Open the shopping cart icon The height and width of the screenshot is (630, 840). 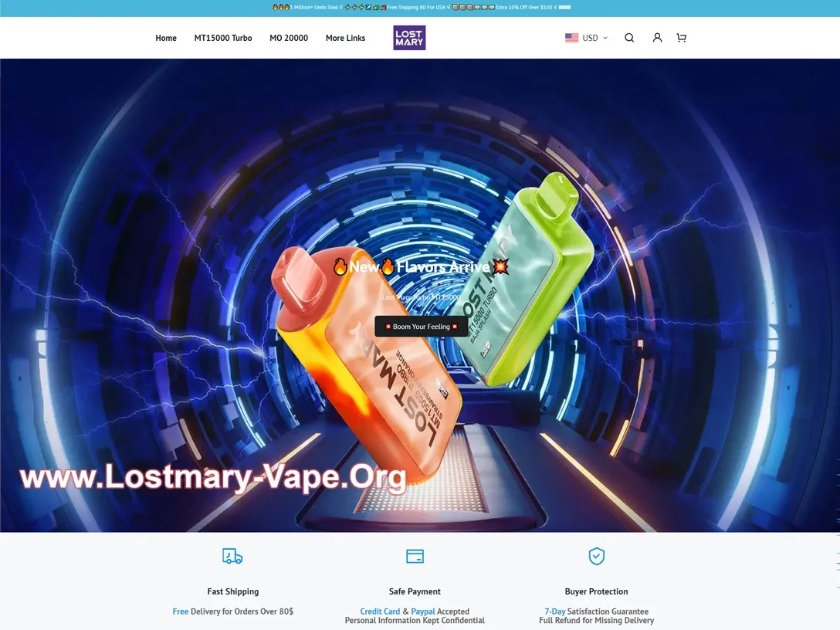click(682, 38)
